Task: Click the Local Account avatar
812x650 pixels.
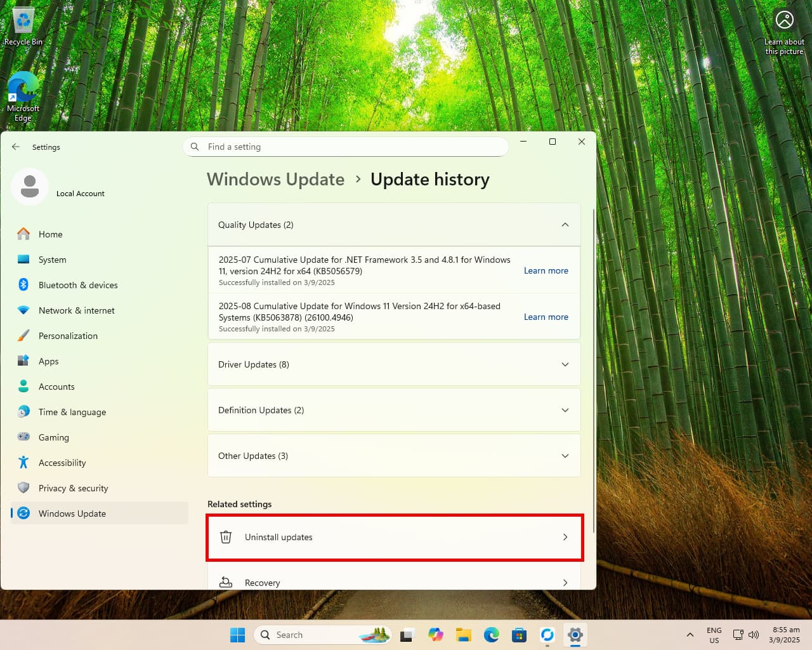Action: click(29, 187)
